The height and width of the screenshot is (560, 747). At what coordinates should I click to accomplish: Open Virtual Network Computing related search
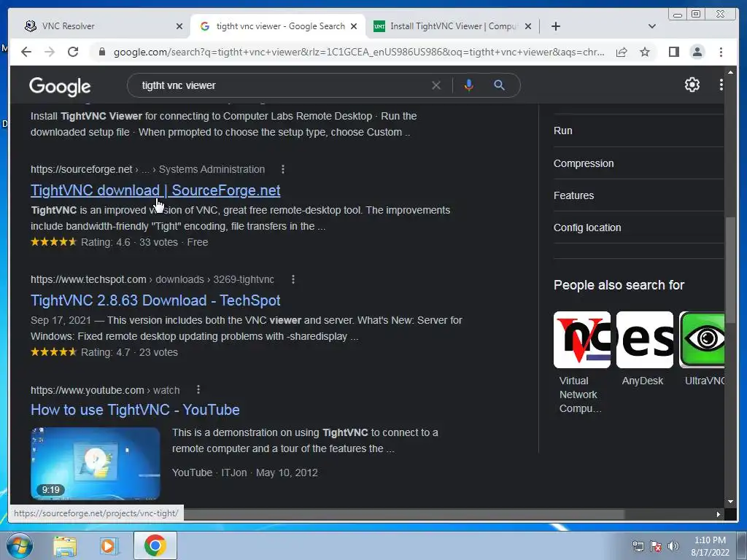coord(581,363)
